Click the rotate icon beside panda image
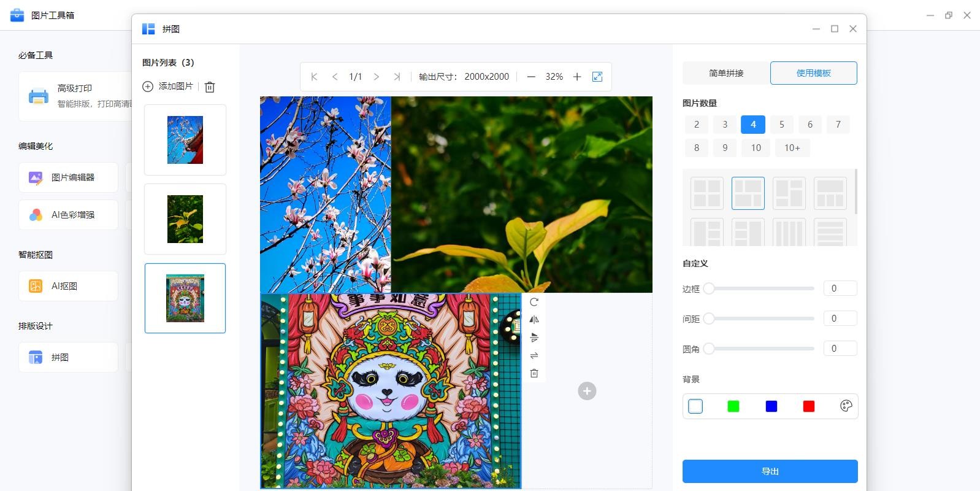 (x=534, y=302)
